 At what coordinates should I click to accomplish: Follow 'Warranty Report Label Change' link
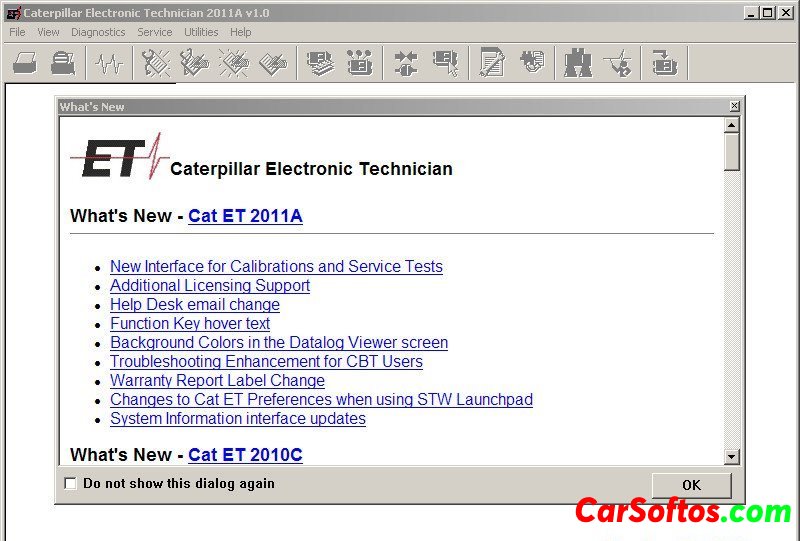point(217,381)
